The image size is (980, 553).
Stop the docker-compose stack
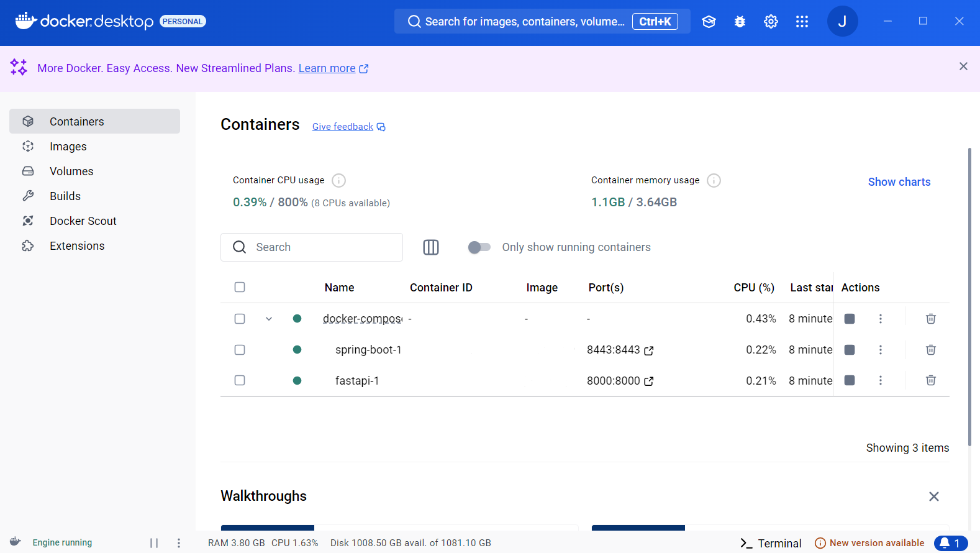pos(850,319)
